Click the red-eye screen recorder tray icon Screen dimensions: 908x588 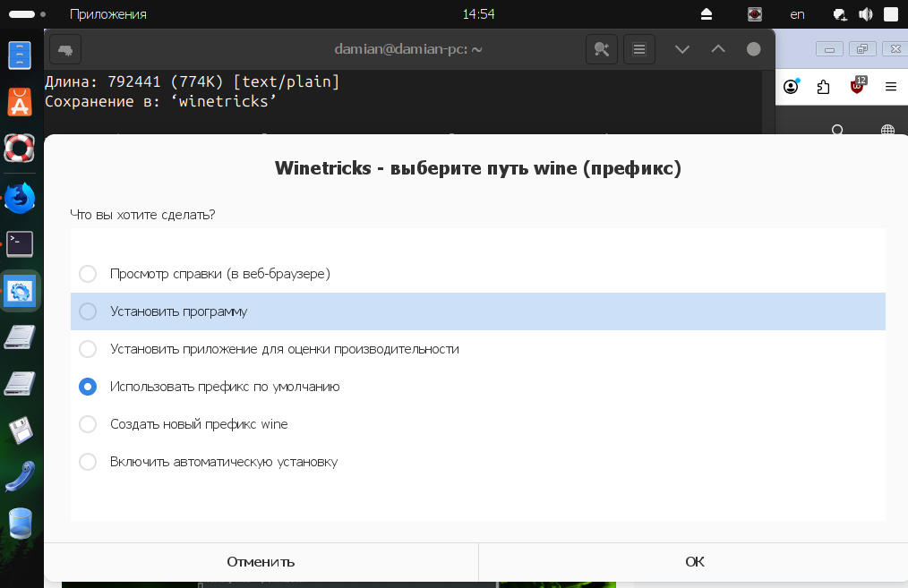tap(755, 14)
